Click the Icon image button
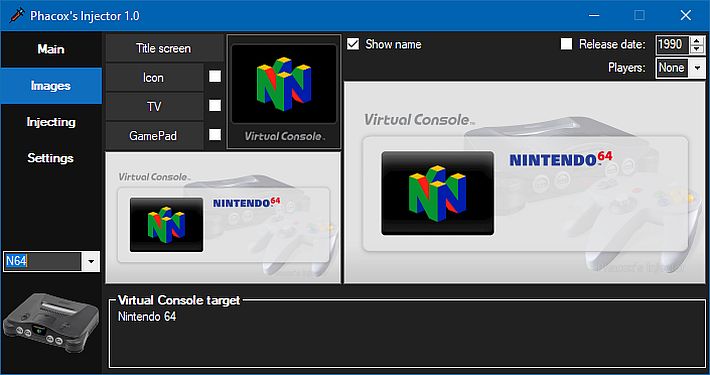 tap(154, 77)
